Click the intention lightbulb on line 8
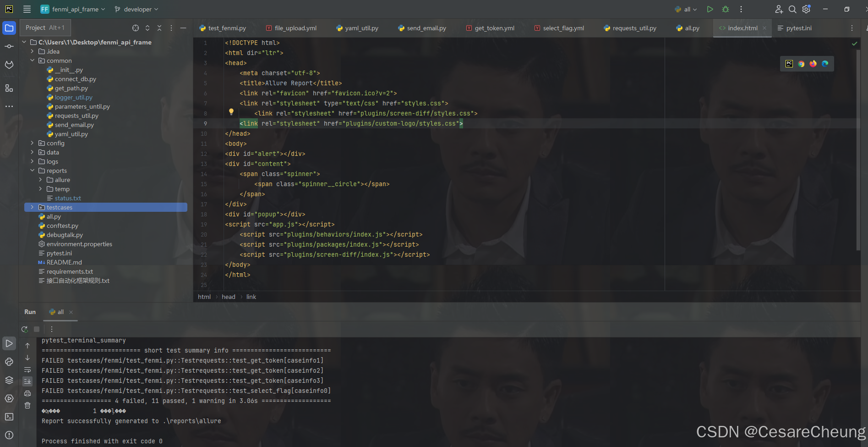This screenshot has width=868, height=447. (x=231, y=112)
